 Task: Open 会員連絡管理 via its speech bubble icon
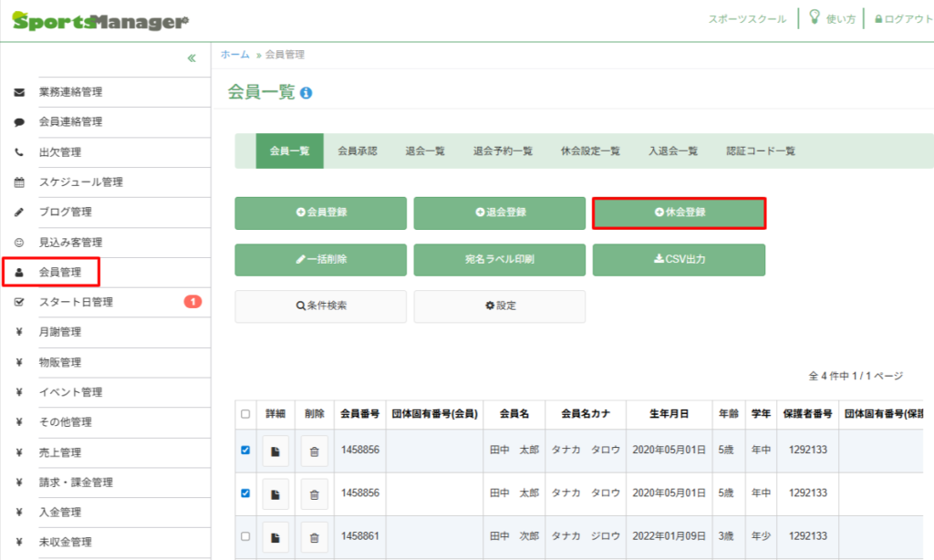click(19, 122)
